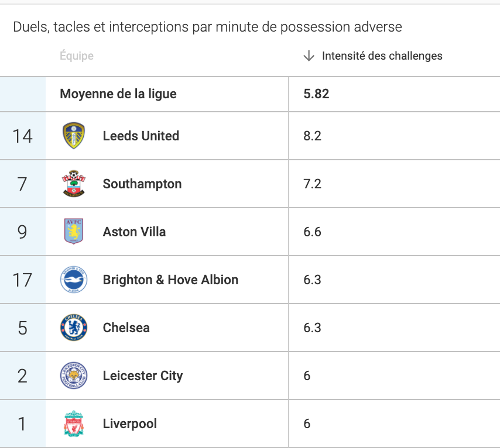Sort by Intensité des challenges column header
The height and width of the screenshot is (448, 500).
382,56
